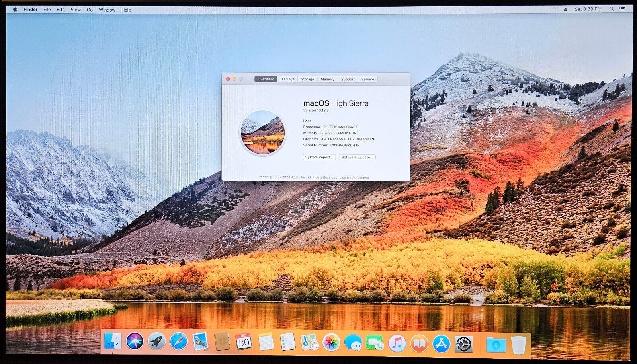Launch Maps from the Dock

[x=309, y=342]
